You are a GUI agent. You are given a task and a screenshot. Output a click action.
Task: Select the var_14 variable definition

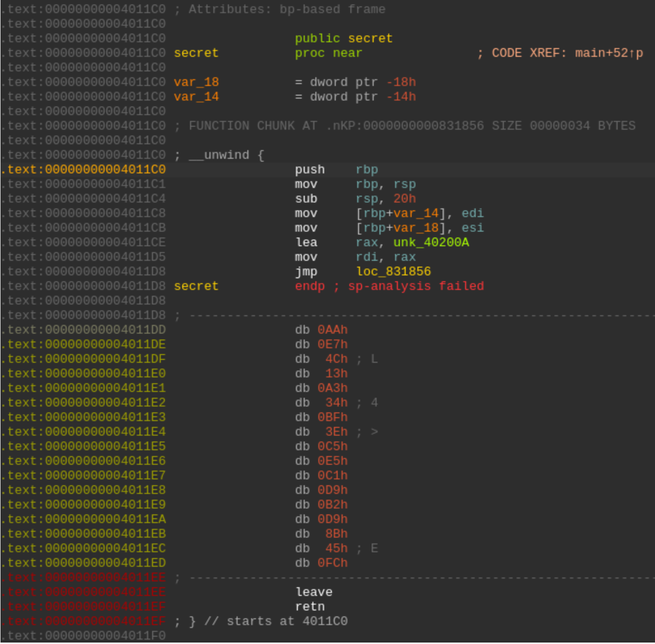tap(196, 97)
